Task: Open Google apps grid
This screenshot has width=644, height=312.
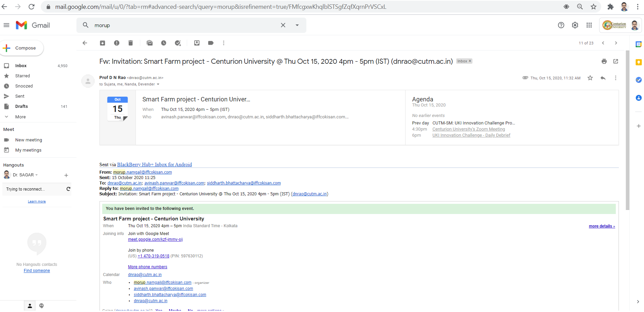Action: coord(589,25)
